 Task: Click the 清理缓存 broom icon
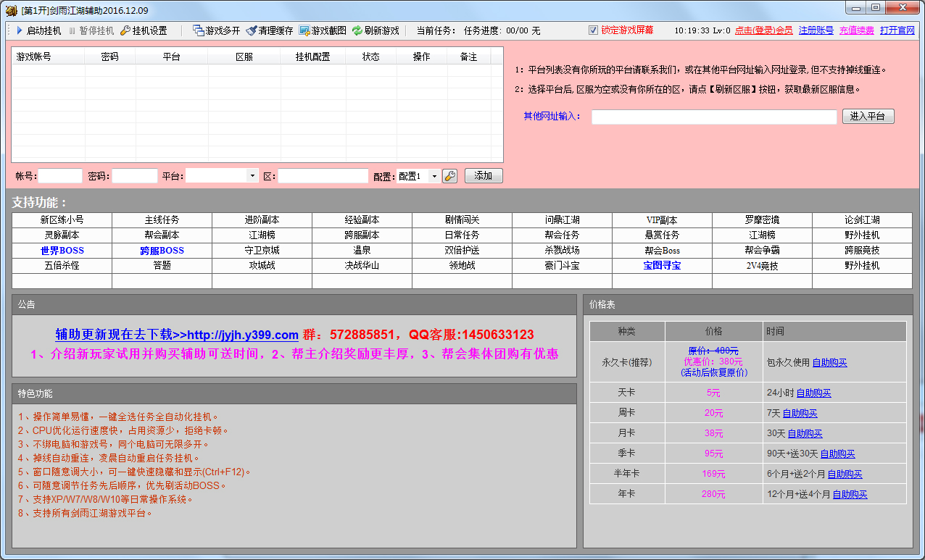coord(252,30)
